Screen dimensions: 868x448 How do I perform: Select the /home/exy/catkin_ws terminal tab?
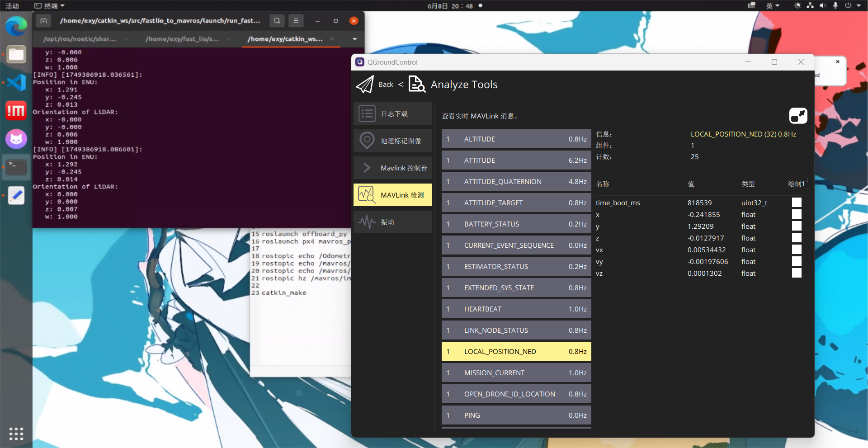click(x=285, y=39)
